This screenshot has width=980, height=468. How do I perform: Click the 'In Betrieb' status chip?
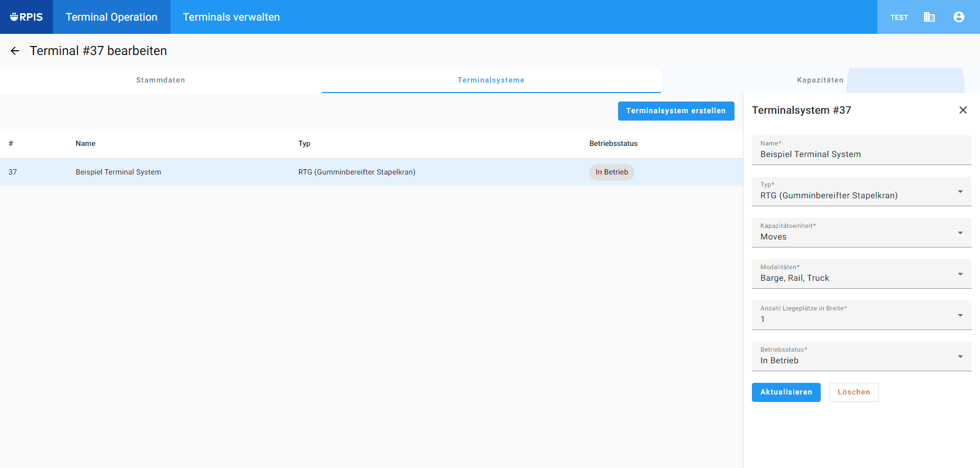pyautogui.click(x=612, y=172)
